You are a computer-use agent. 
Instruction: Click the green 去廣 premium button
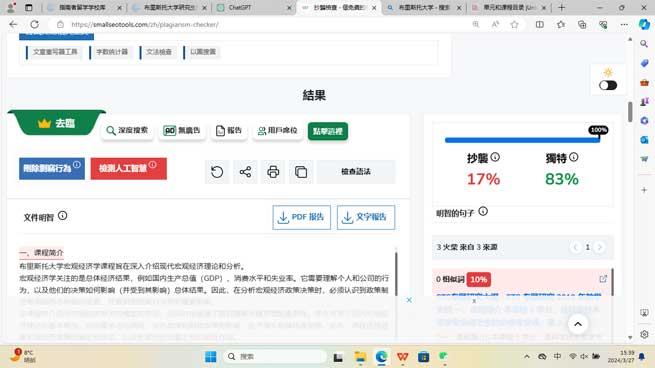click(x=57, y=123)
